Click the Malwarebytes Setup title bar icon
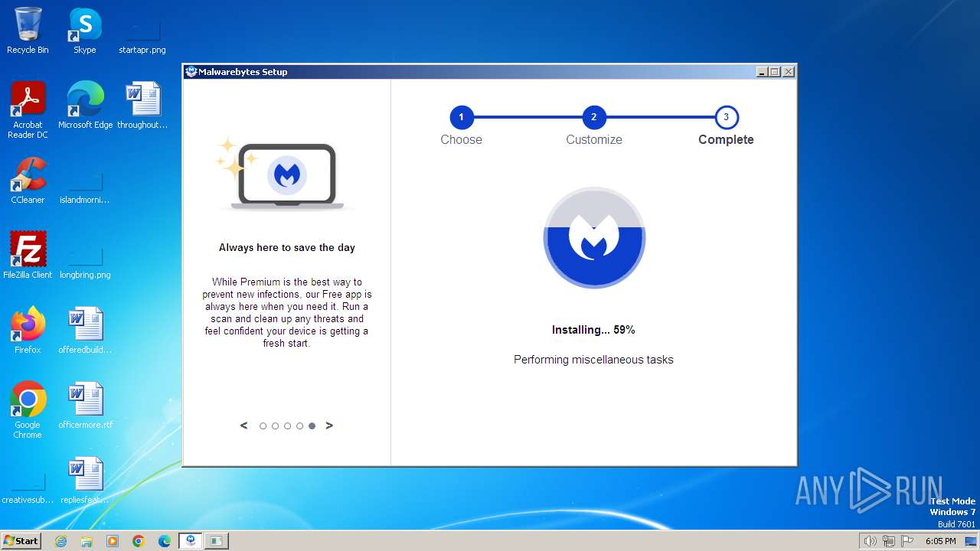980x551 pixels. click(x=191, y=72)
